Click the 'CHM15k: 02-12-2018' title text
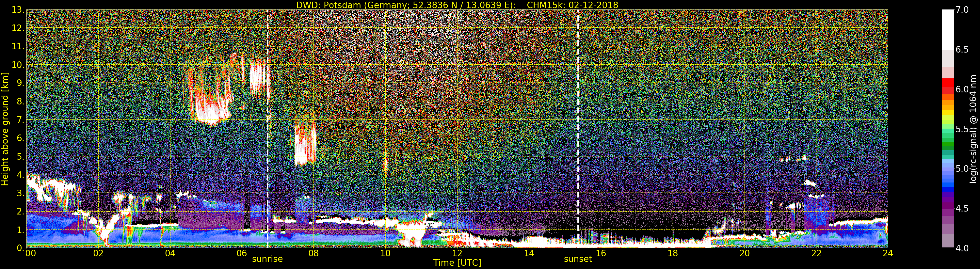Viewport: 980px width, 269px height. (572, 5)
